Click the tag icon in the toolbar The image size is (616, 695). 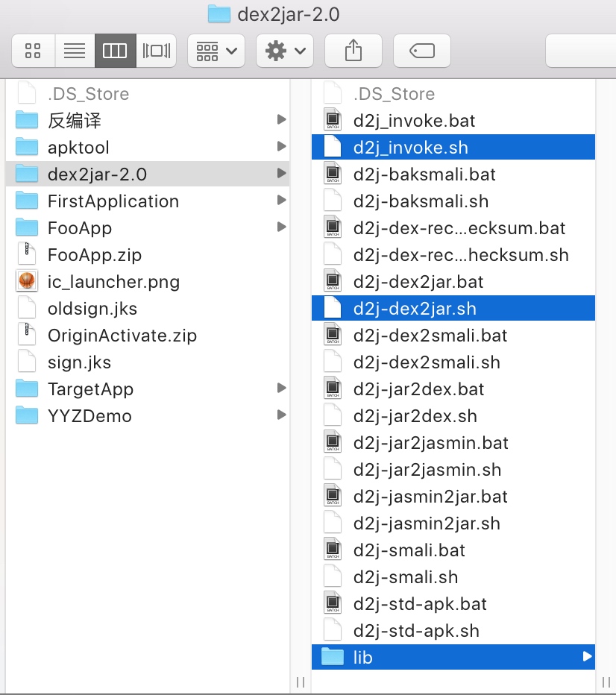coord(421,51)
